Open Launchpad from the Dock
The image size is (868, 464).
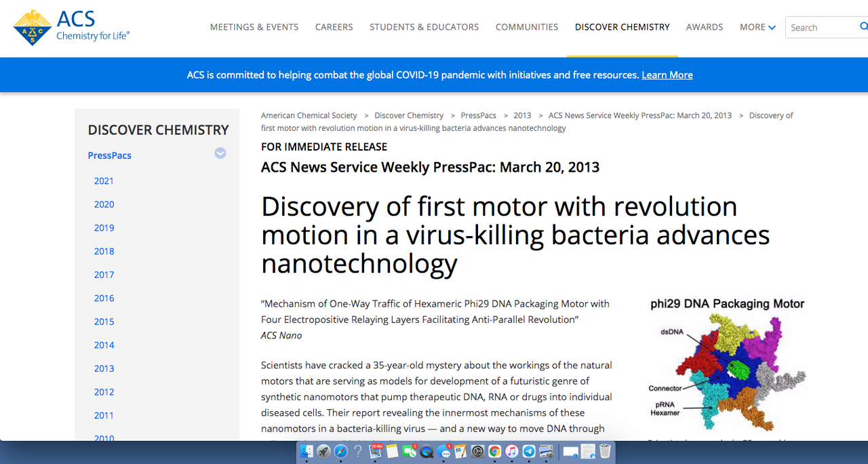pos(323,451)
